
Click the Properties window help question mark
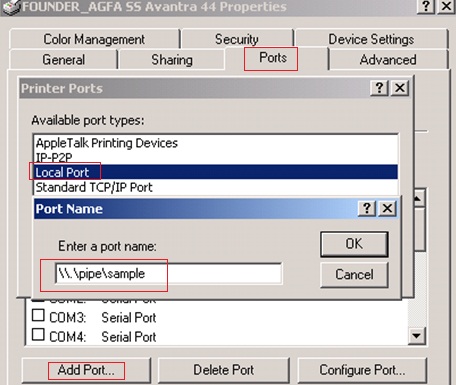pyautogui.click(x=426, y=7)
